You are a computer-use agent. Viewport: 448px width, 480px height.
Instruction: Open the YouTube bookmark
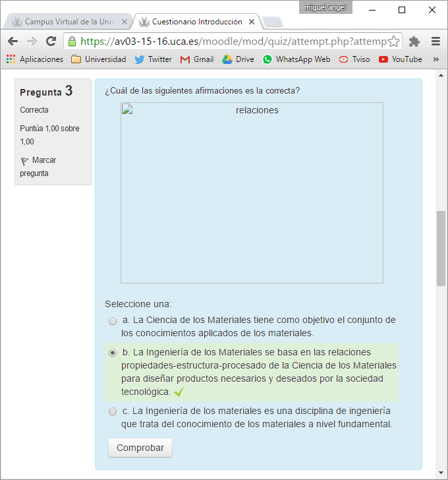(400, 59)
